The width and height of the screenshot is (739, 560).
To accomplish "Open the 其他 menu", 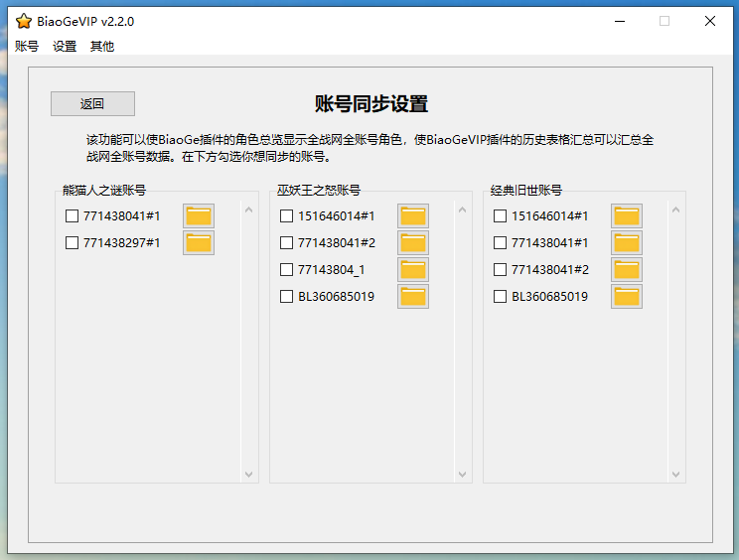I will point(102,46).
